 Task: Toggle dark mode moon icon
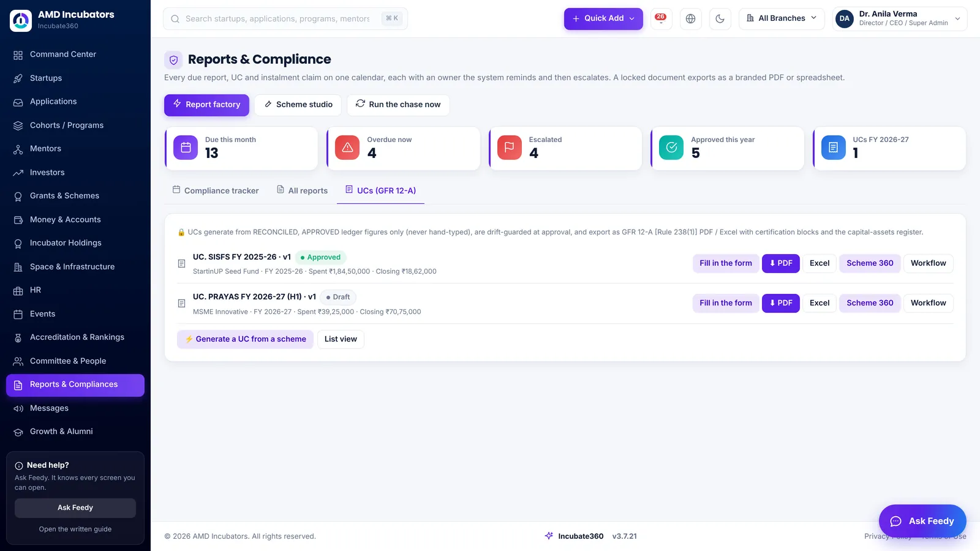point(720,18)
